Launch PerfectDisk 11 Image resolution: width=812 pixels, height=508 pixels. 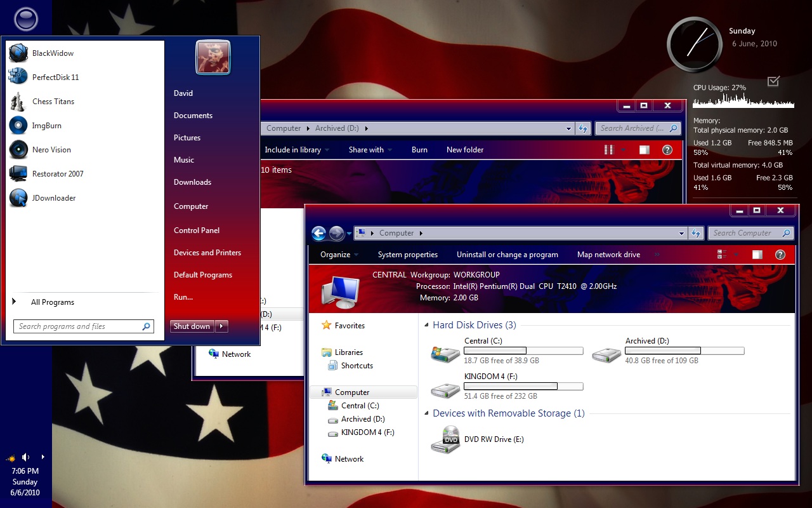click(56, 77)
